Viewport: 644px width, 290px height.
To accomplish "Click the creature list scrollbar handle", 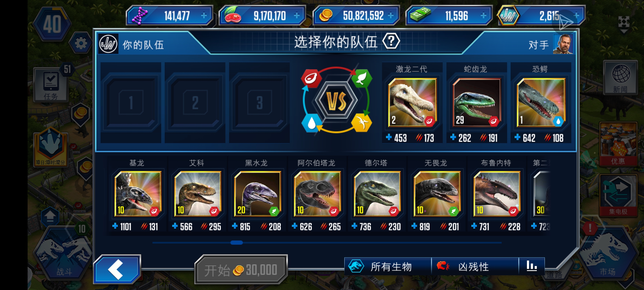I will tap(236, 242).
